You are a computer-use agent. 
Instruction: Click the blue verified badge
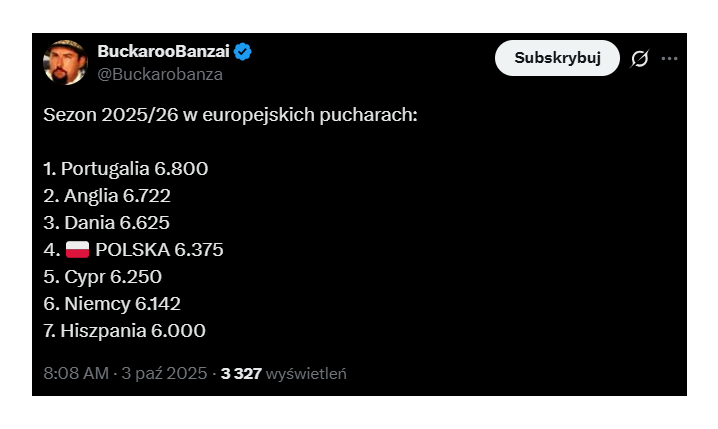pyautogui.click(x=243, y=53)
